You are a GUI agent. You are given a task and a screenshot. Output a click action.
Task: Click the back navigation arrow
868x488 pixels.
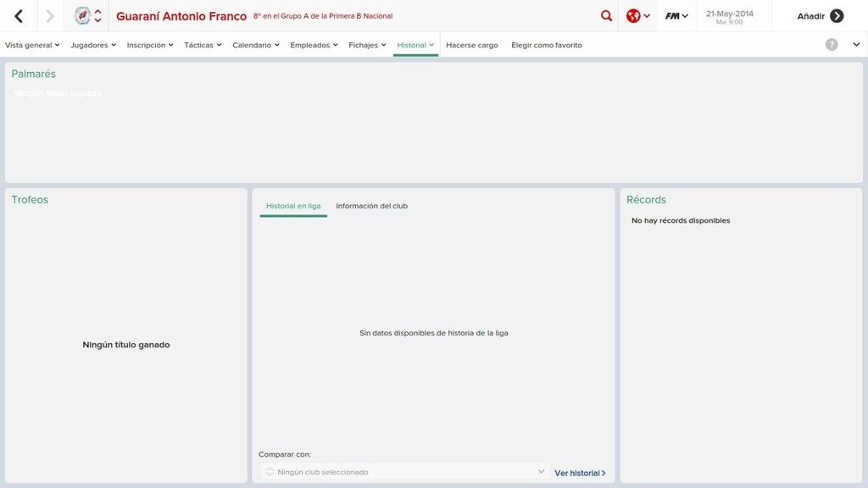pos(19,16)
